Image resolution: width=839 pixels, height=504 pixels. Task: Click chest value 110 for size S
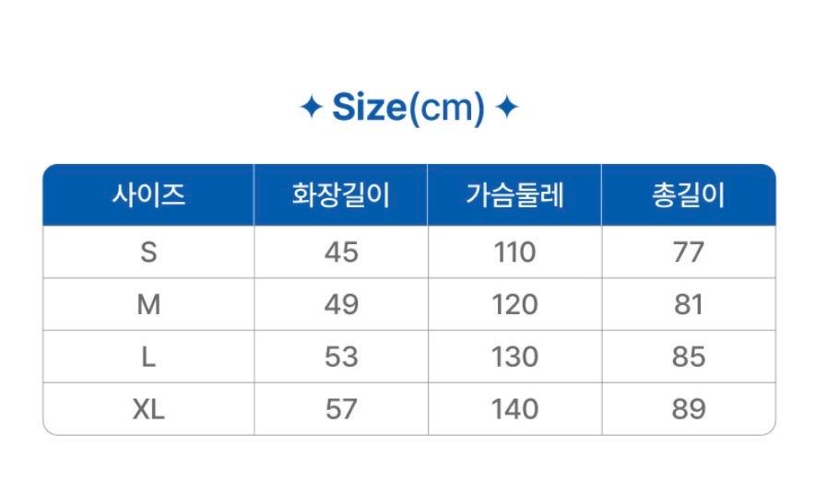click(514, 252)
